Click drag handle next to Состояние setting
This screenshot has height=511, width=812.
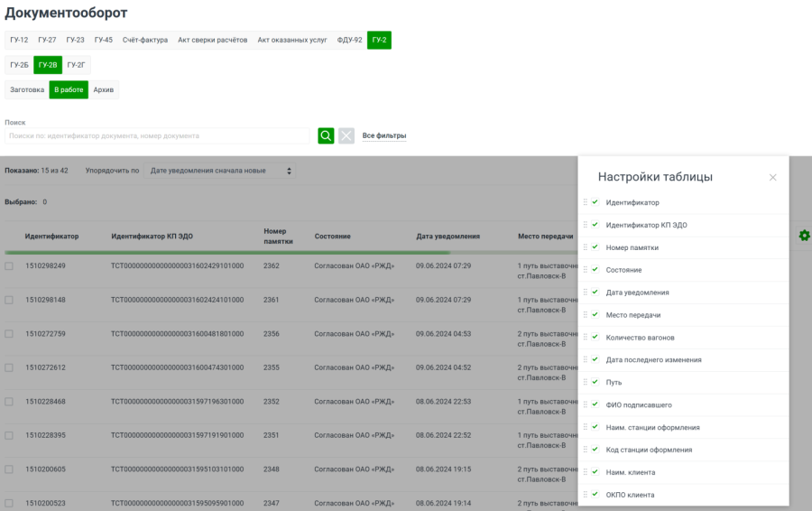(x=585, y=270)
